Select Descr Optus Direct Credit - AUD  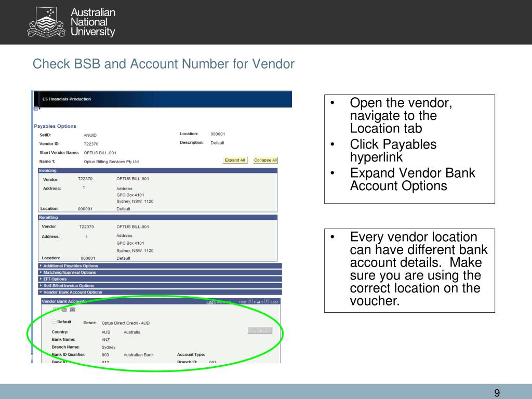126,323
